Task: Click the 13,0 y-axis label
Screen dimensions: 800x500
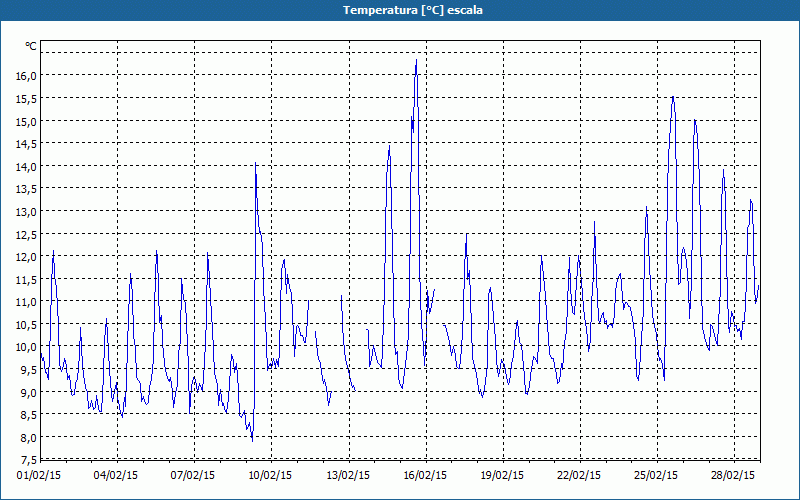Action: [x=26, y=211]
